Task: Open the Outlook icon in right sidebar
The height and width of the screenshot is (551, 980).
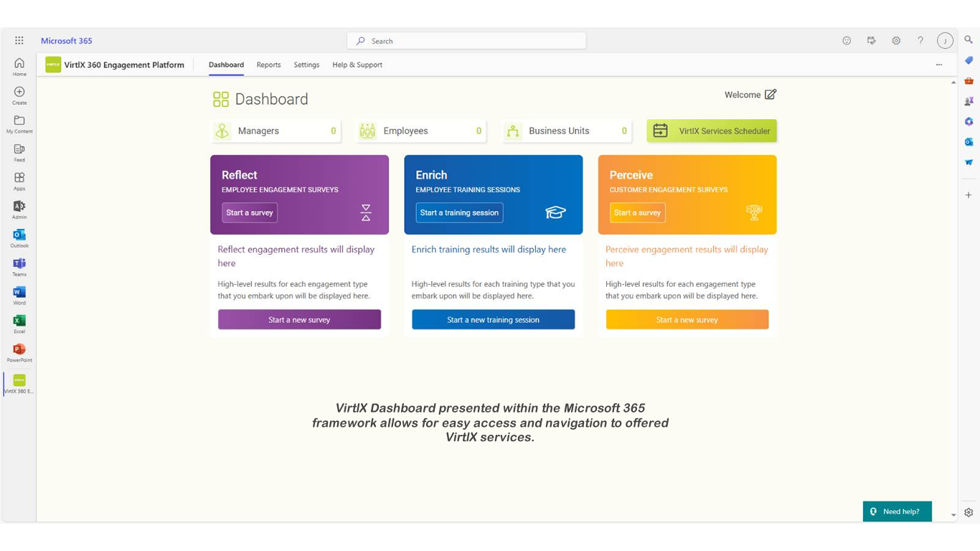Action: [x=969, y=142]
